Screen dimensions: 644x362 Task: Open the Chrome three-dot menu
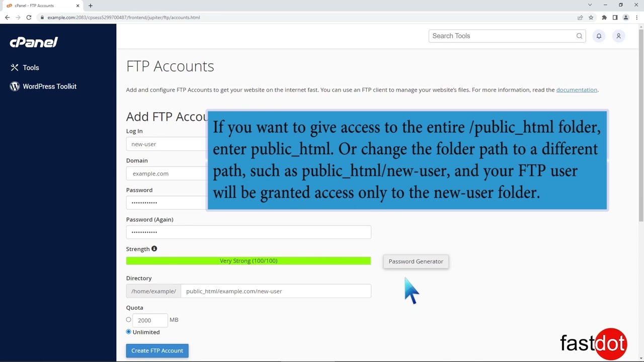pyautogui.click(x=636, y=17)
